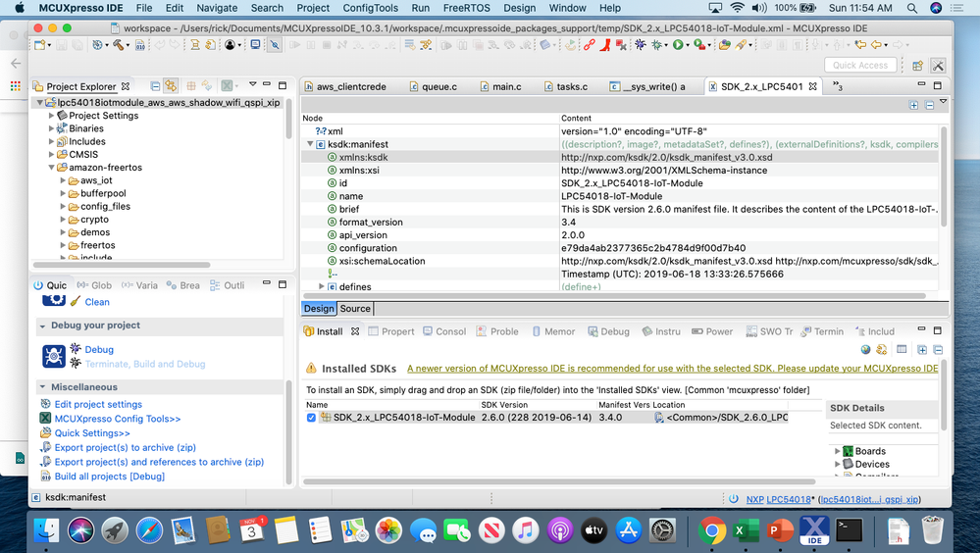Click the binary 010 build toolbar icon
The image size is (980, 553).
pyautogui.click(x=140, y=45)
